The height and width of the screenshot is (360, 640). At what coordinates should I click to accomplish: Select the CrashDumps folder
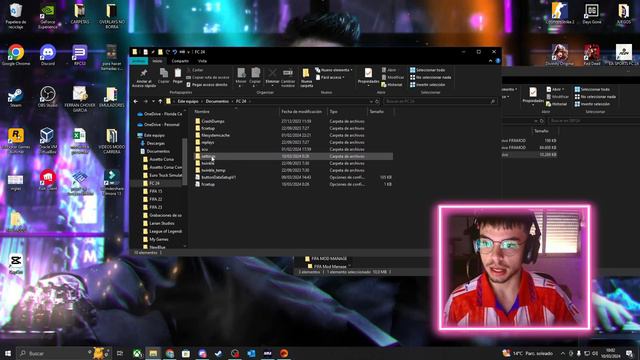click(x=213, y=121)
